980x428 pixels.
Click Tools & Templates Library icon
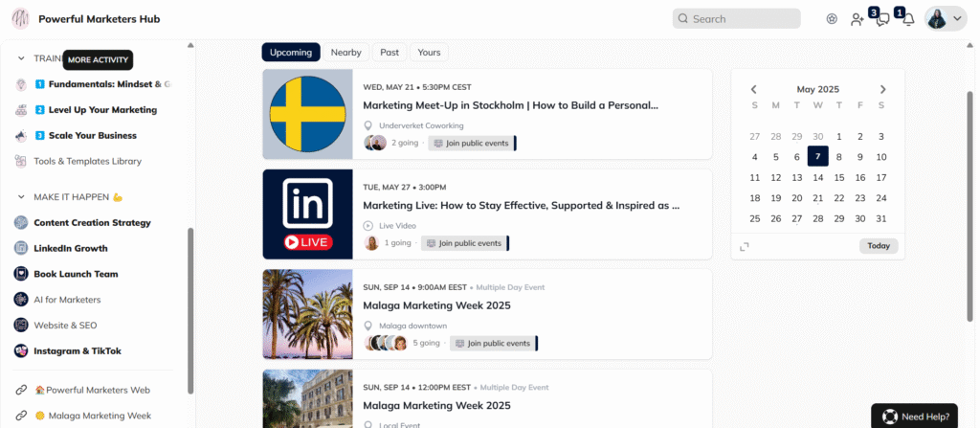click(x=21, y=161)
